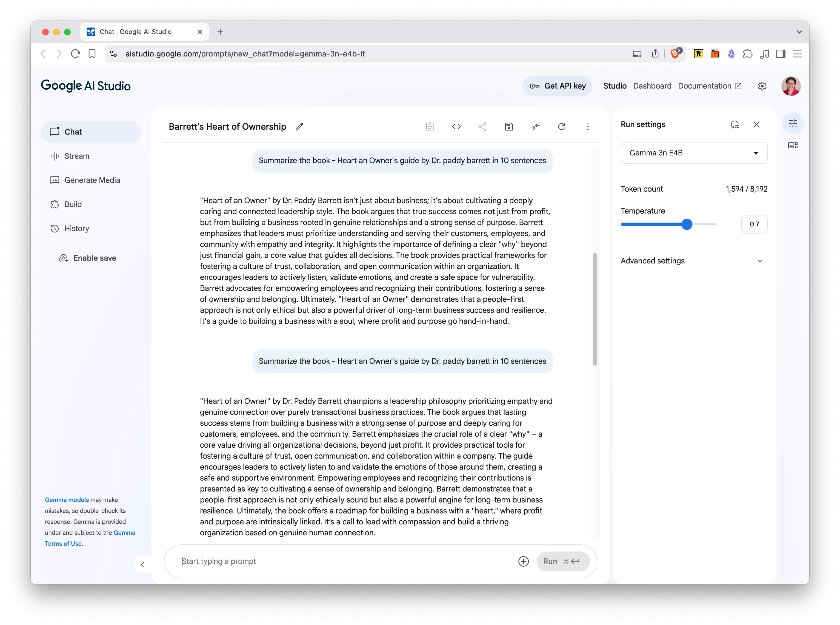Switch to the Stream sidebar item

click(x=77, y=156)
